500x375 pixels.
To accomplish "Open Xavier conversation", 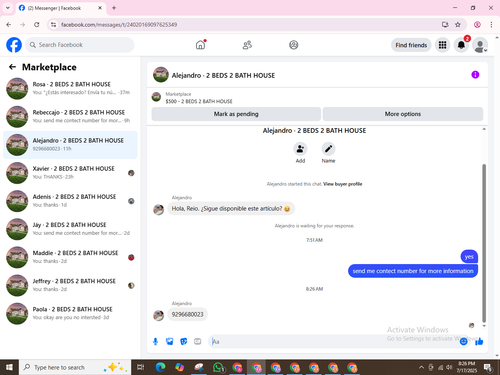I will point(70,173).
